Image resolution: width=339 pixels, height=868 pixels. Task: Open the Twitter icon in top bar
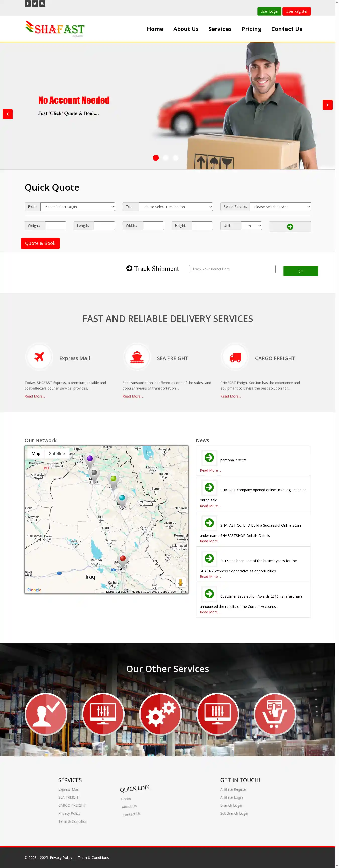(35, 3)
